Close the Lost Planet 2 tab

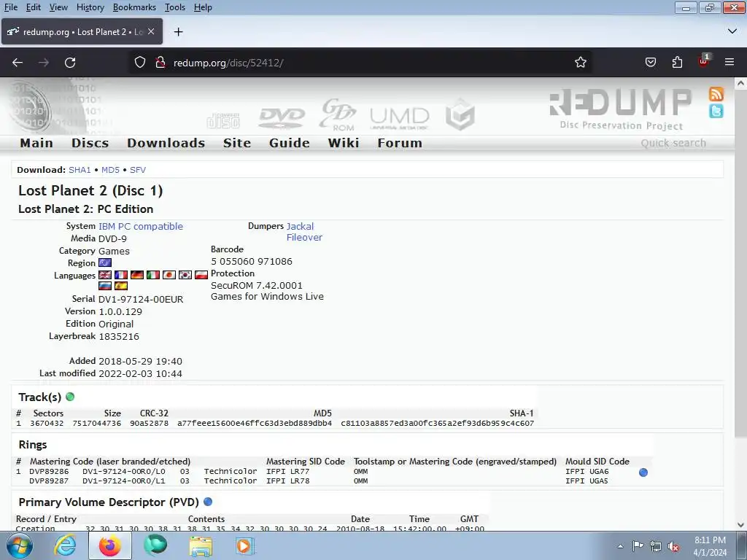point(151,31)
